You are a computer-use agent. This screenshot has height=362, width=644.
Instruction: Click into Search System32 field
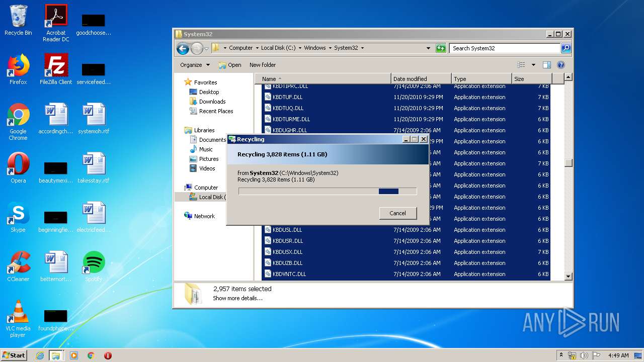(x=505, y=48)
